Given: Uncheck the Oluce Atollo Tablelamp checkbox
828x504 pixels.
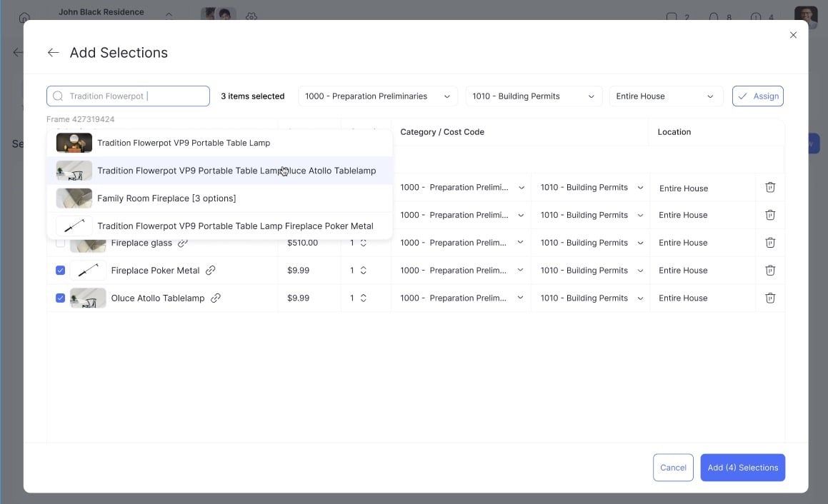Looking at the screenshot, I should (x=60, y=298).
